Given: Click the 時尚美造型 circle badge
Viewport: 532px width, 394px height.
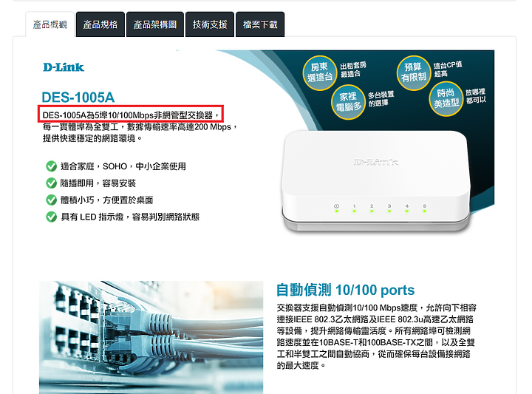Looking at the screenshot, I should tap(446, 98).
